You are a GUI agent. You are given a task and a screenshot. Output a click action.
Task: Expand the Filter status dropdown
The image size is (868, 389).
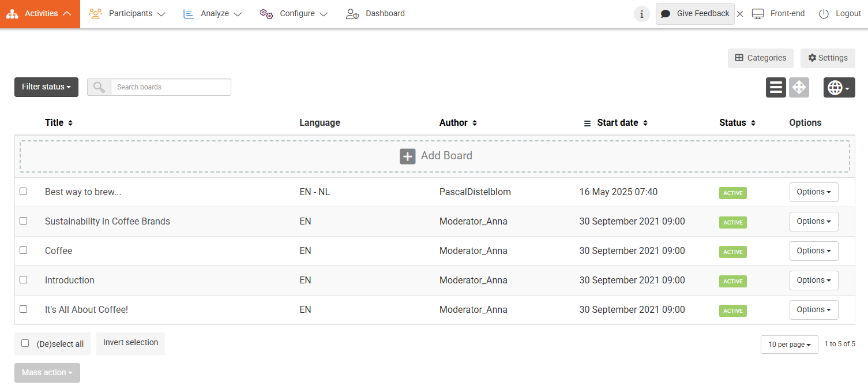(x=46, y=87)
